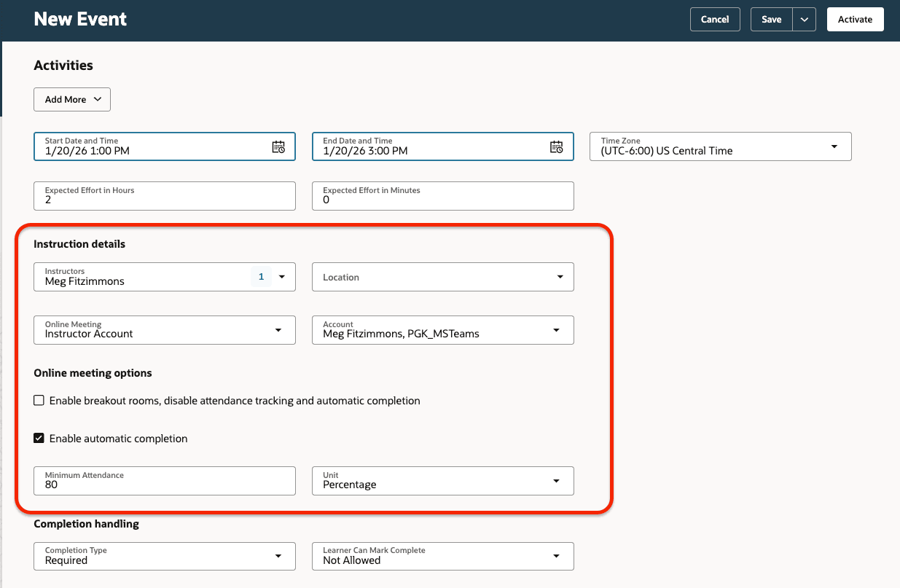Edit the Minimum Attendance value
Image resolution: width=900 pixels, height=588 pixels.
[x=164, y=485]
